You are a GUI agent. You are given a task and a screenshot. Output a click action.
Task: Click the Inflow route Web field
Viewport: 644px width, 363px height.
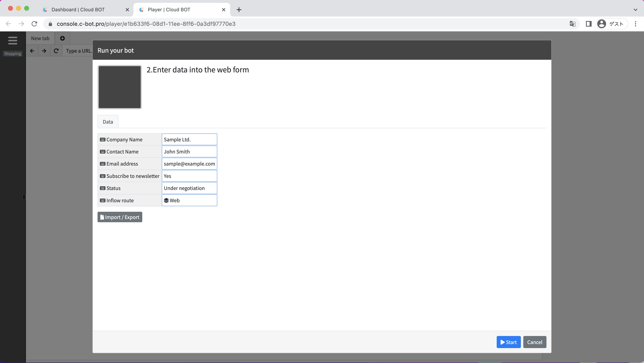click(189, 200)
